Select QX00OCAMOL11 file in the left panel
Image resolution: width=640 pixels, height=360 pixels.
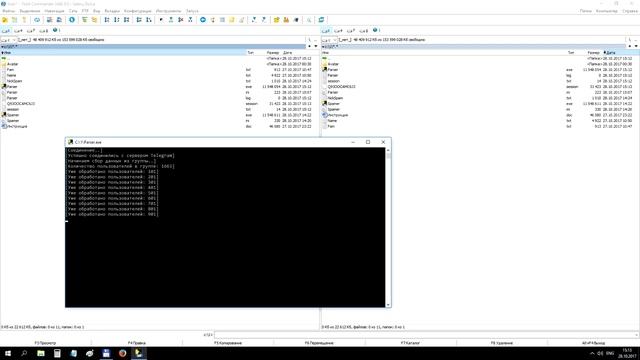point(20,104)
